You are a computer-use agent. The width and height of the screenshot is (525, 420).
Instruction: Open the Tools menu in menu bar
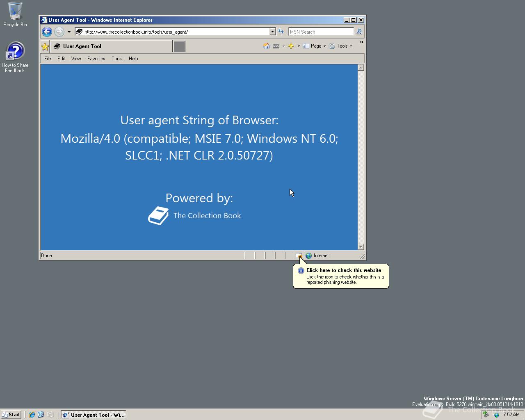pos(117,59)
